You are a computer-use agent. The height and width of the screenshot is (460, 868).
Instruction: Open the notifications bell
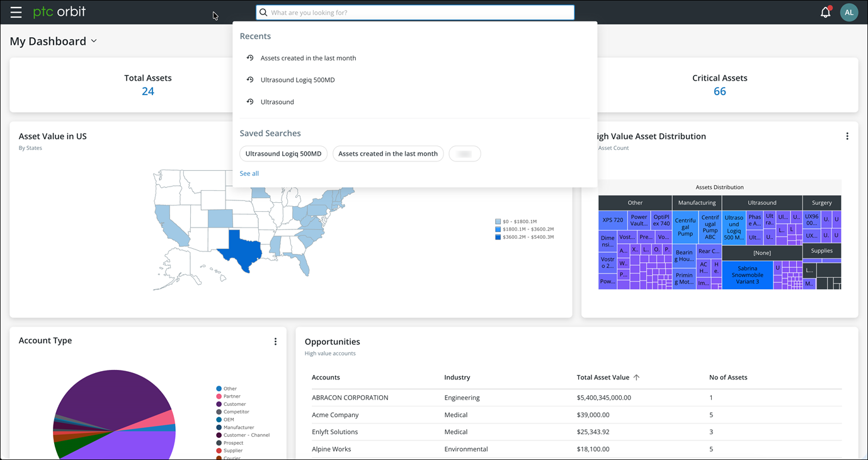(x=825, y=12)
